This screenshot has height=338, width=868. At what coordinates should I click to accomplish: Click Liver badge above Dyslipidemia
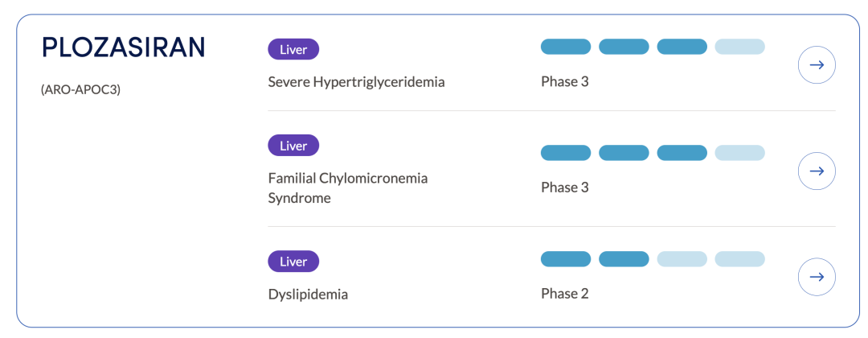[293, 262]
